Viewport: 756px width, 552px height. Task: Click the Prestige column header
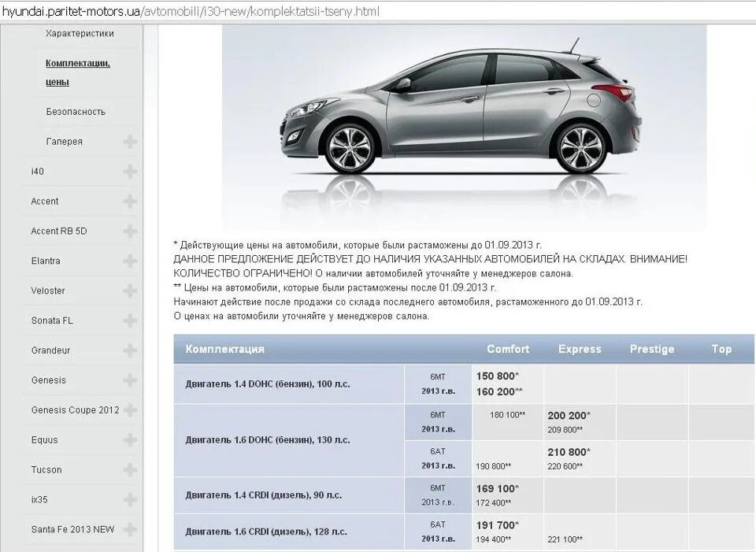click(652, 349)
